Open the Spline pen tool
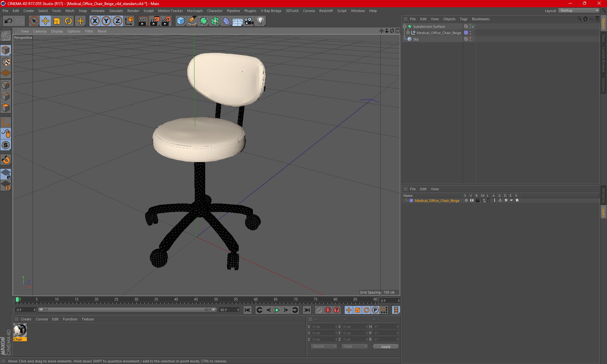This screenshot has height=364, width=607. [192, 21]
